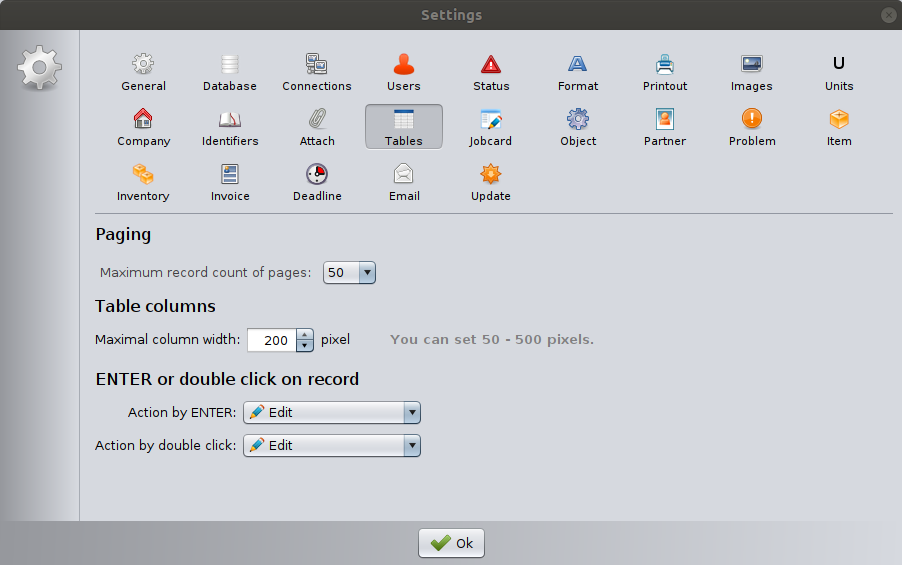Open the Update settings section
This screenshot has height=565, width=902.
click(491, 182)
